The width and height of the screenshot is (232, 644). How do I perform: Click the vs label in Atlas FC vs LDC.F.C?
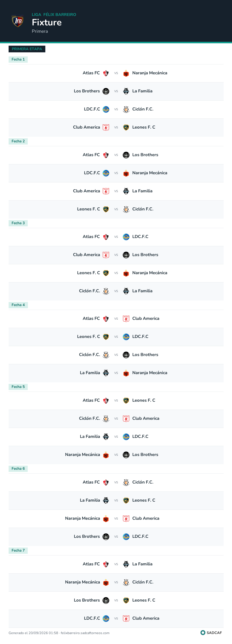[x=116, y=237]
